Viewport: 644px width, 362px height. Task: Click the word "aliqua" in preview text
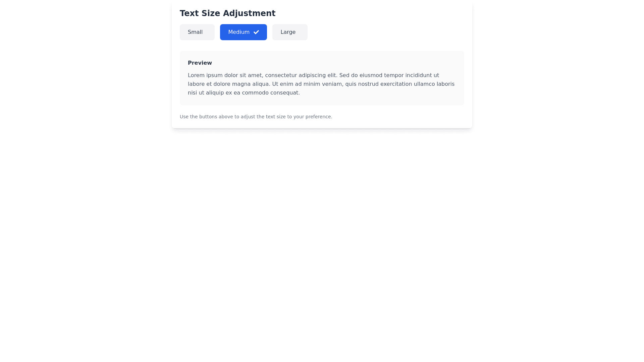pyautogui.click(x=260, y=84)
